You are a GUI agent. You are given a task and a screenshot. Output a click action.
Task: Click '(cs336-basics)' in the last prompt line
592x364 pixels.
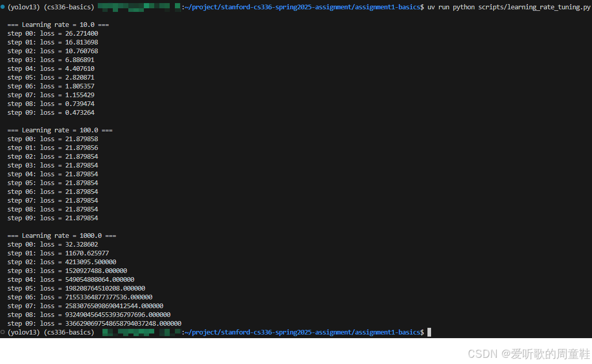pyautogui.click(x=69, y=332)
